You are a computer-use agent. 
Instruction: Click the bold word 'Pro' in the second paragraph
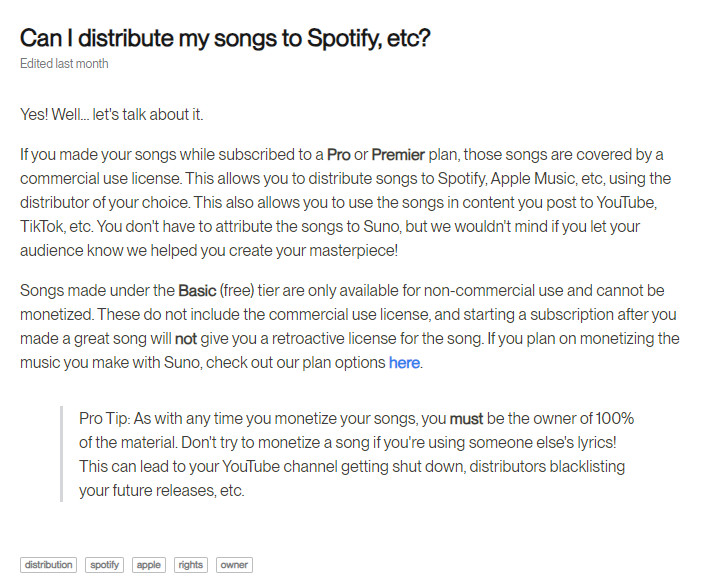pyautogui.click(x=338, y=155)
